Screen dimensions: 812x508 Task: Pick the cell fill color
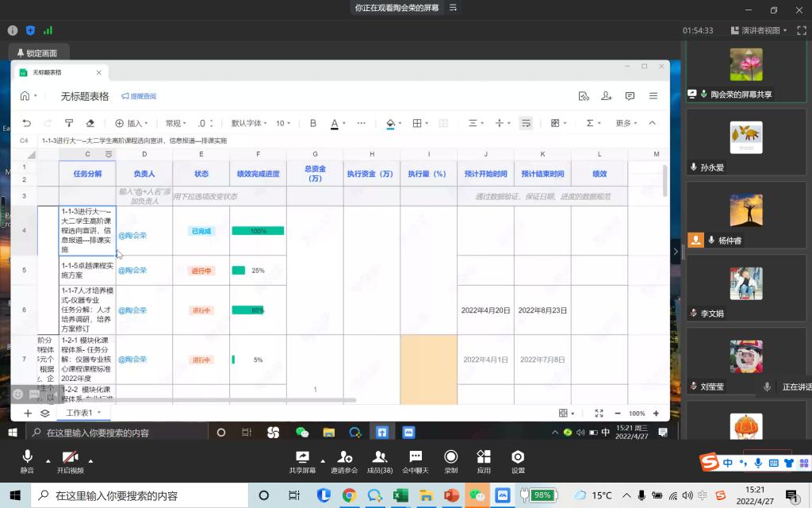pos(390,123)
